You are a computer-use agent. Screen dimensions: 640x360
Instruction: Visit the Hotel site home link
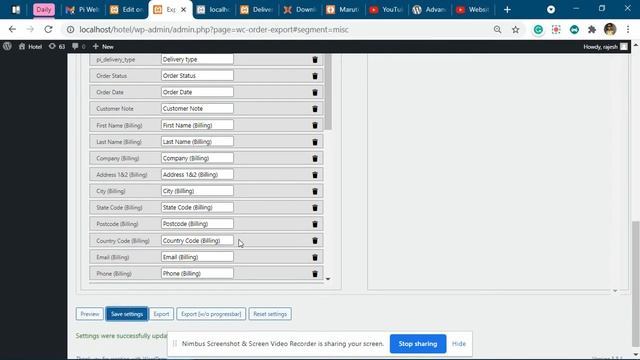(x=30, y=47)
